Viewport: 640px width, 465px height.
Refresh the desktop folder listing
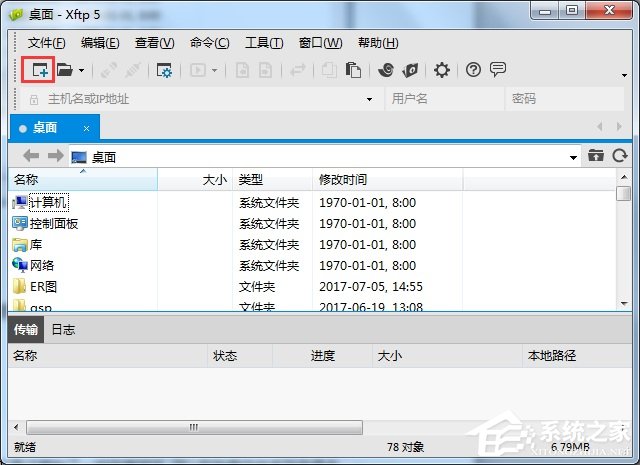coord(620,156)
